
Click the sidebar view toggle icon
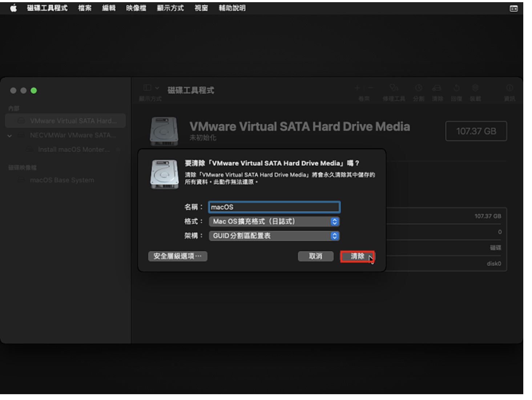coord(147,87)
